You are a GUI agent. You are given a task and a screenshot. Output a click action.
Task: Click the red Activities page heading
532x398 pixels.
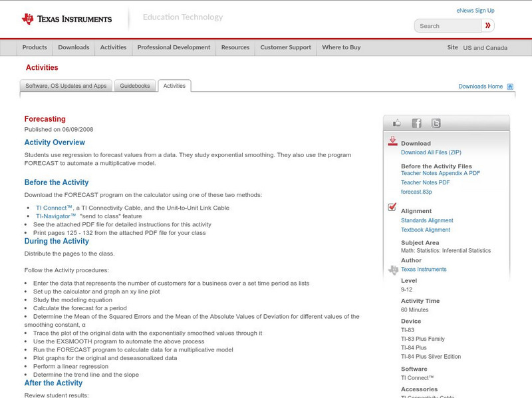42,68
